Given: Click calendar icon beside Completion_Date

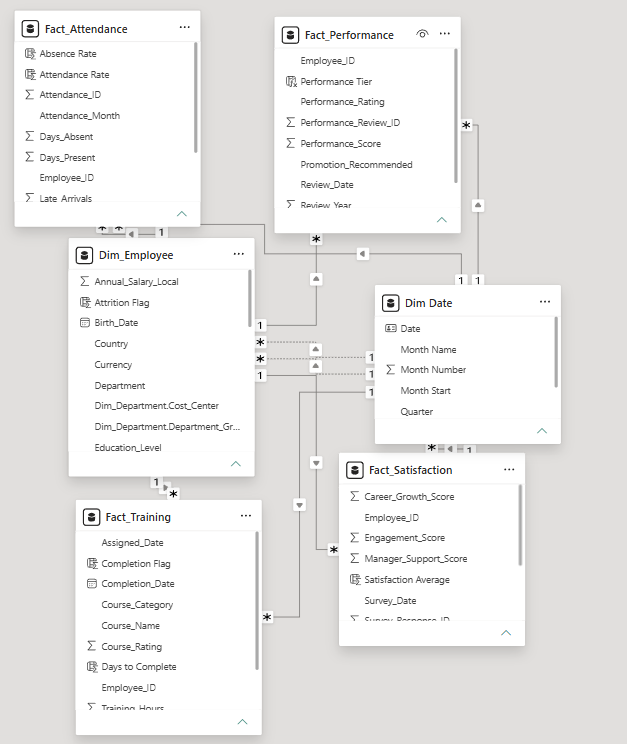Looking at the screenshot, I should tap(92, 584).
